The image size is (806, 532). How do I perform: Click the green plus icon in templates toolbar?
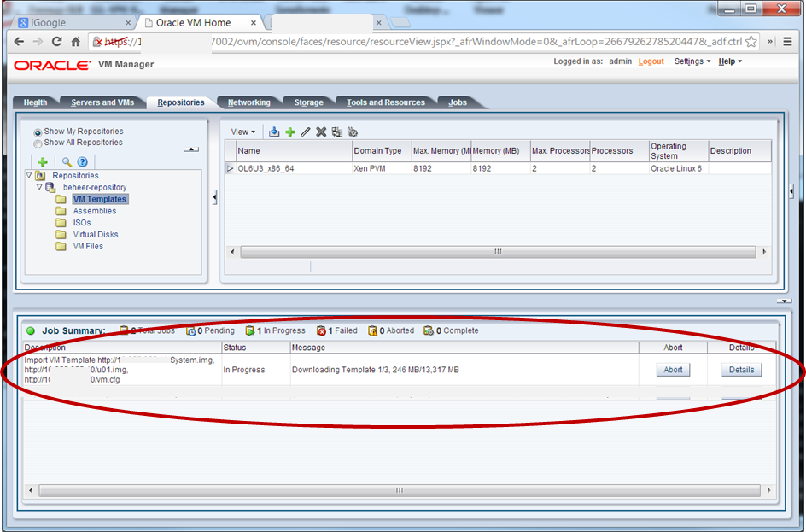click(x=290, y=132)
